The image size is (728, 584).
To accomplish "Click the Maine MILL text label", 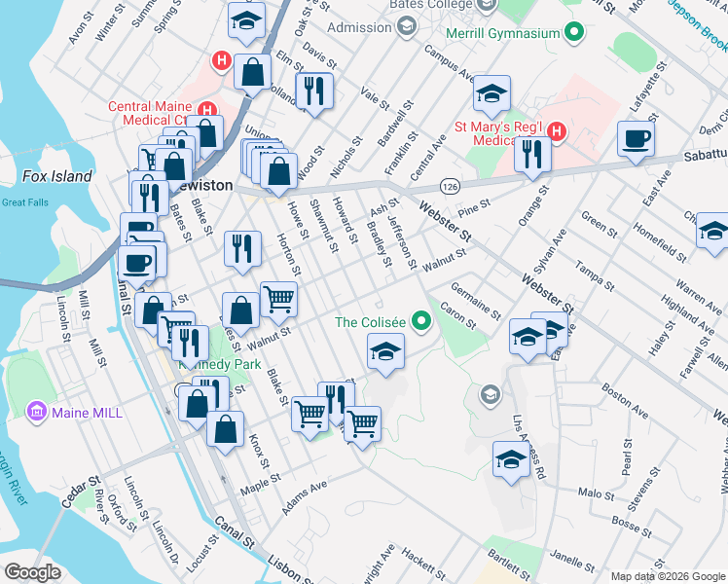I will coord(88,413).
